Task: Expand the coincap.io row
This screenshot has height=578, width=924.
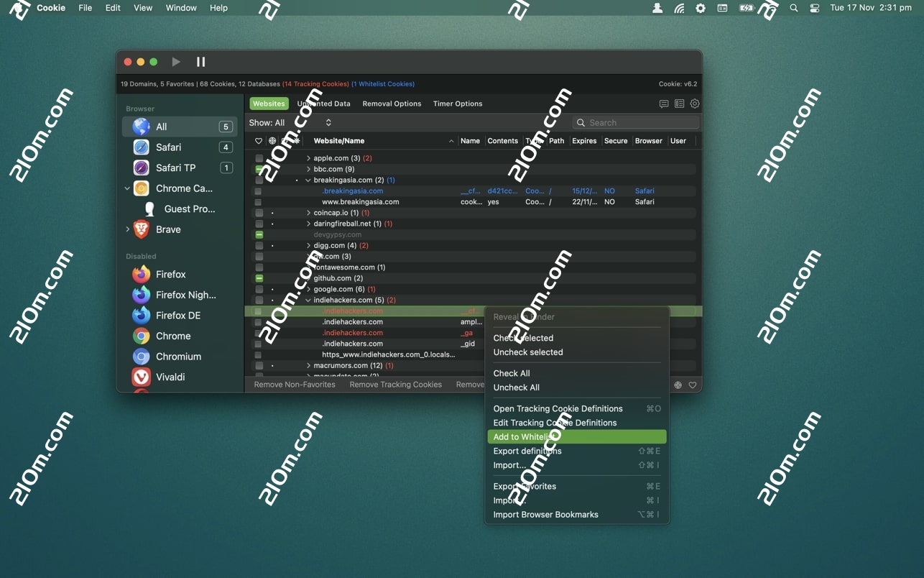Action: (x=308, y=213)
